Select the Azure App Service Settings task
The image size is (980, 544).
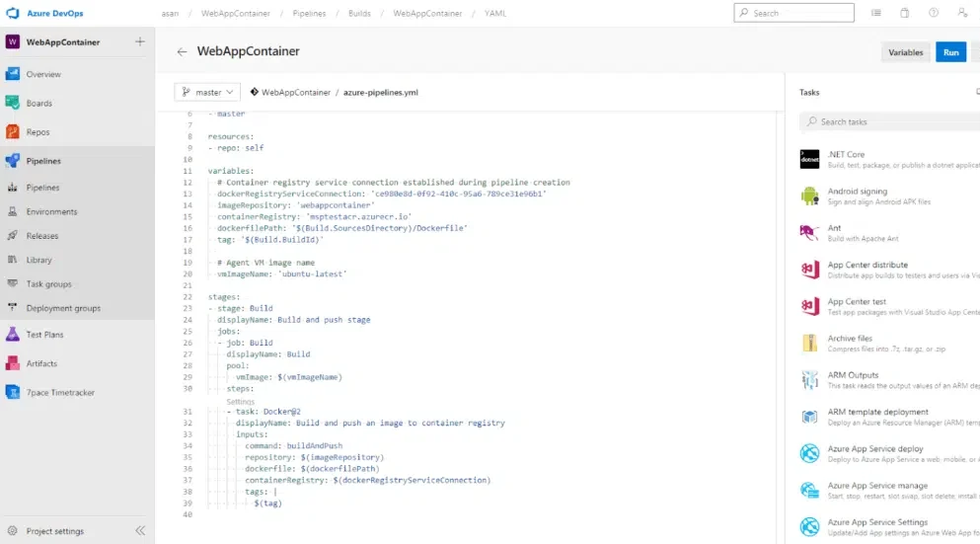(x=889, y=527)
